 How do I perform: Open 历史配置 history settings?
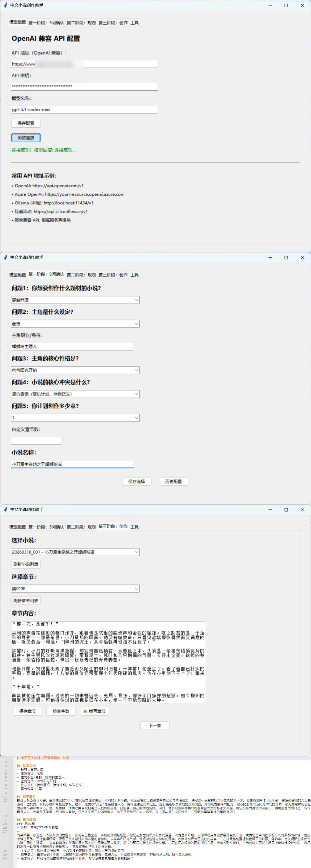[173, 482]
